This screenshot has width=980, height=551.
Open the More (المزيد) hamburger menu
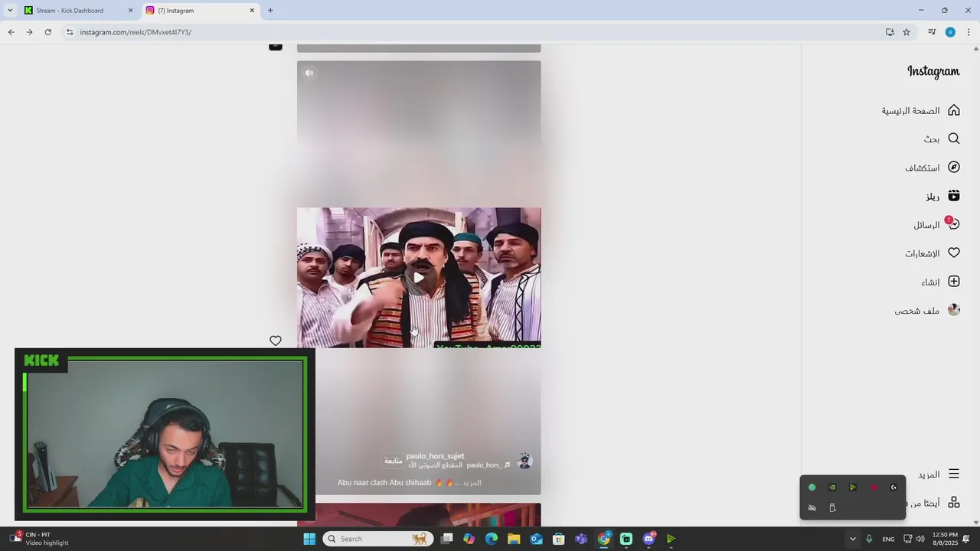coord(953,474)
